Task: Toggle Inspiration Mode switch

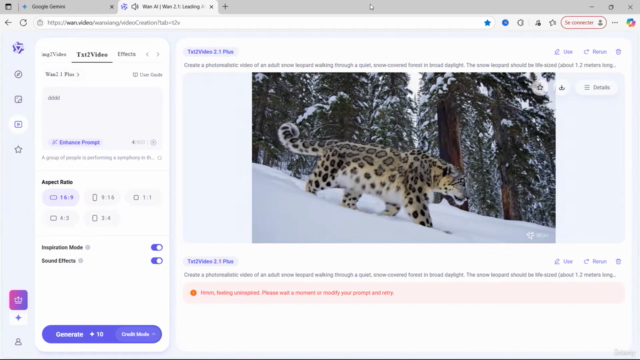Action: click(x=157, y=247)
